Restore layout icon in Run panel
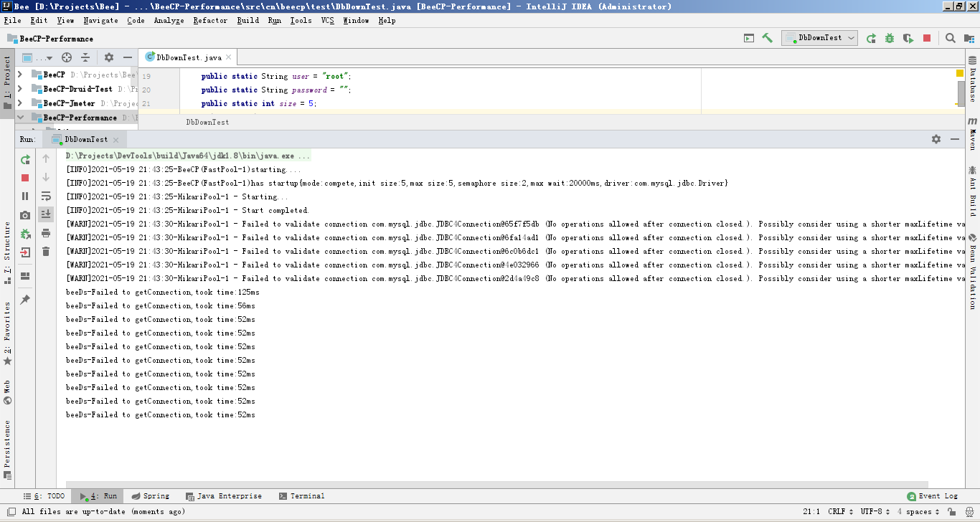980x522 pixels. pyautogui.click(x=25, y=276)
